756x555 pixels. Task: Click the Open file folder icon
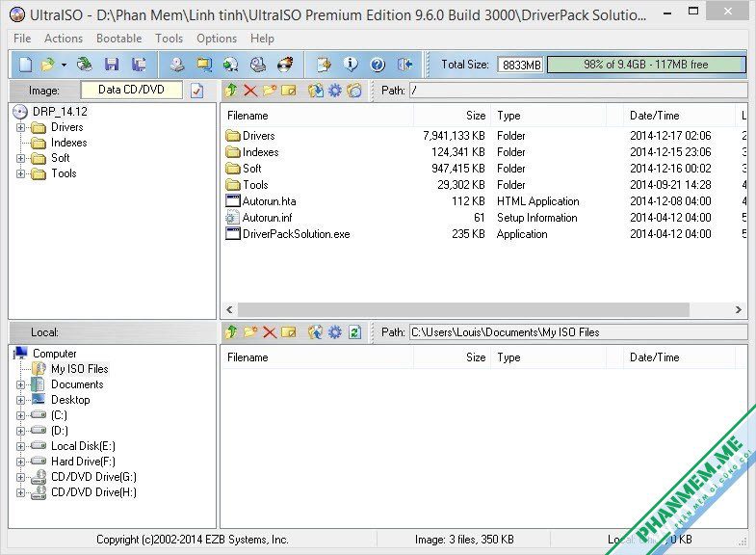48,65
